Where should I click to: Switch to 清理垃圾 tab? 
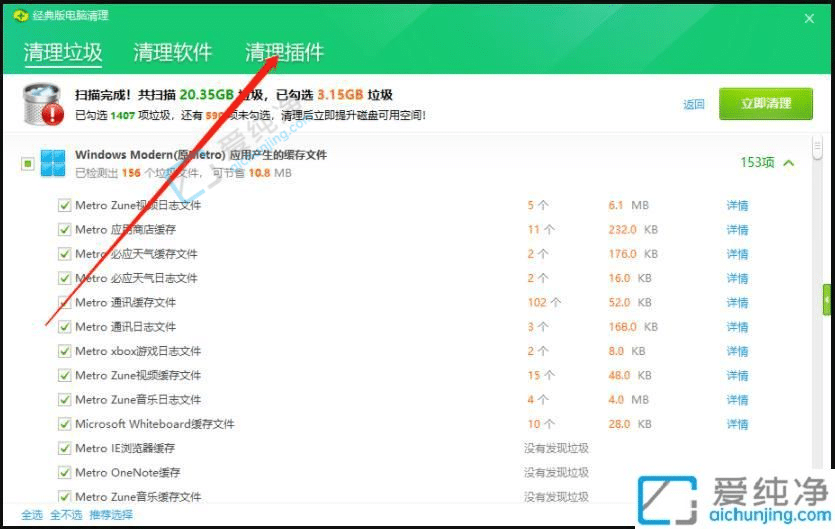63,52
